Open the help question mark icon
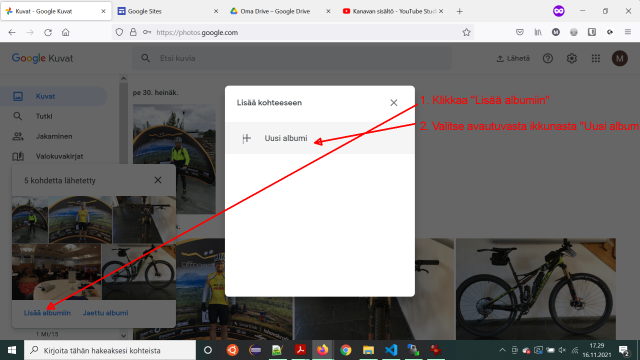 coord(548,58)
